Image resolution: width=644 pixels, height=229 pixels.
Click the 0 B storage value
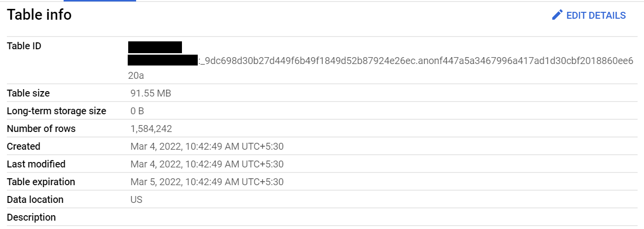(137, 111)
